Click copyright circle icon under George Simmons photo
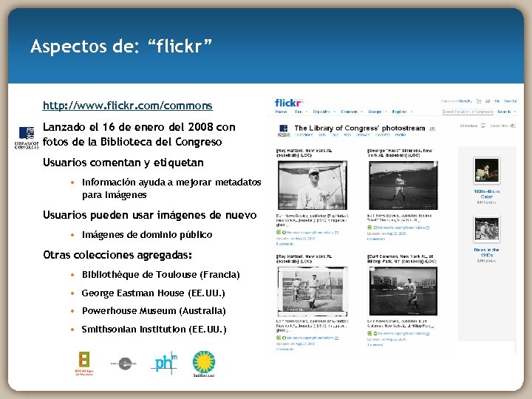This screenshot has width=532, height=399. pyautogui.click(x=375, y=228)
